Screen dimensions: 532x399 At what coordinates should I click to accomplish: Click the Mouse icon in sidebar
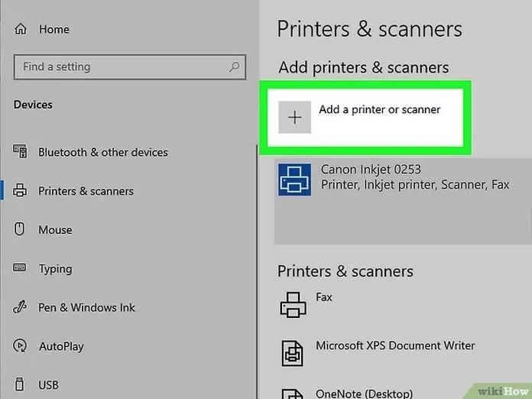pos(21,229)
